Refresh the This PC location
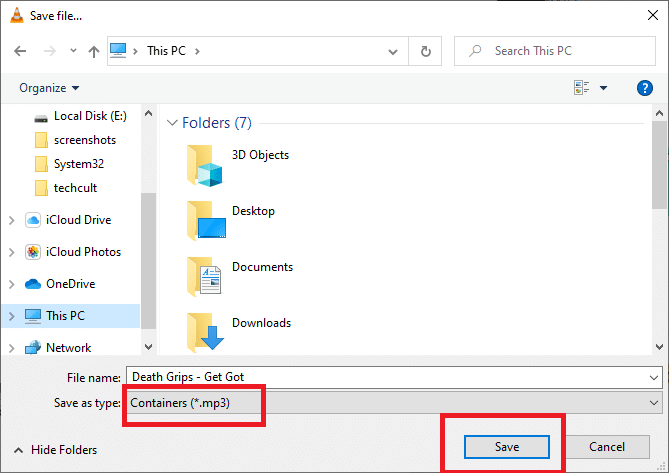Viewport: 669px width, 473px height. coord(425,51)
